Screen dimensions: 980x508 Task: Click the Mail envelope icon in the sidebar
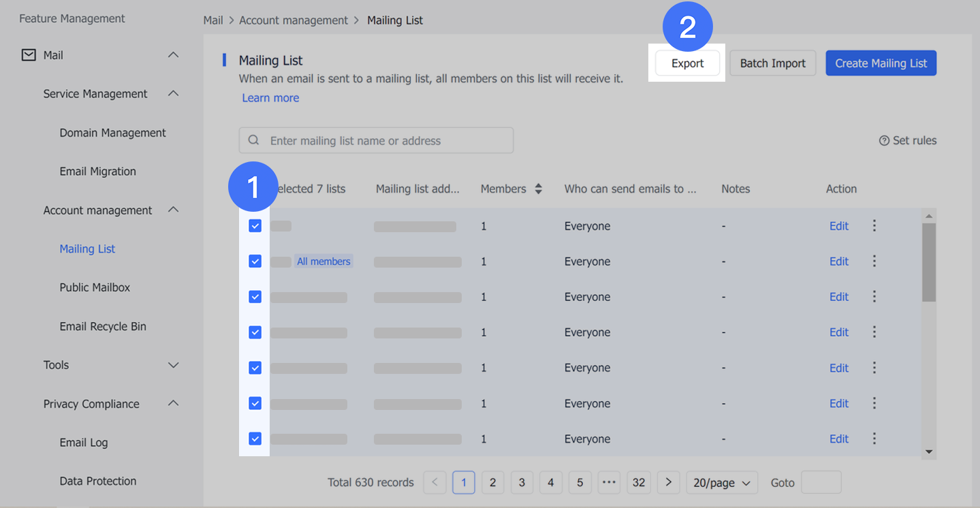pyautogui.click(x=28, y=54)
